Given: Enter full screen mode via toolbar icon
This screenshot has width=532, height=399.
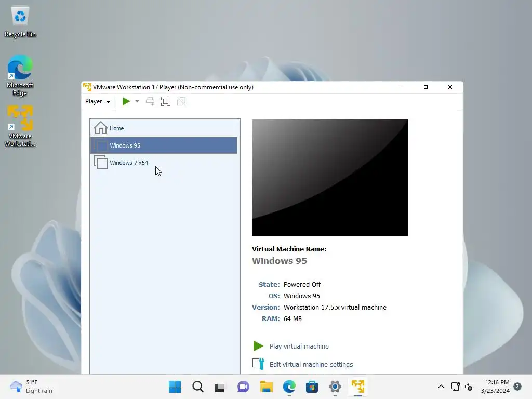Looking at the screenshot, I should (x=166, y=101).
